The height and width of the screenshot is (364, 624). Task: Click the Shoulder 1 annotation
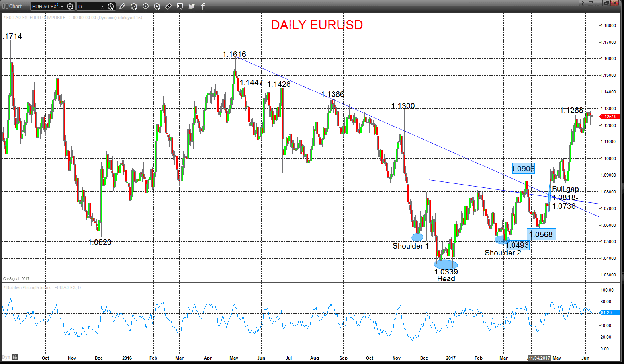tap(411, 246)
